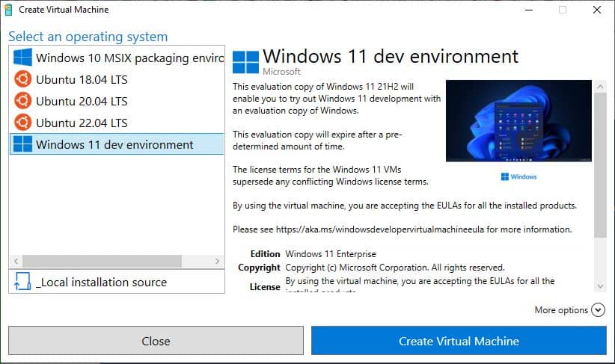
Task: Click the details pane's up scroll arrow
Action: tap(600, 87)
